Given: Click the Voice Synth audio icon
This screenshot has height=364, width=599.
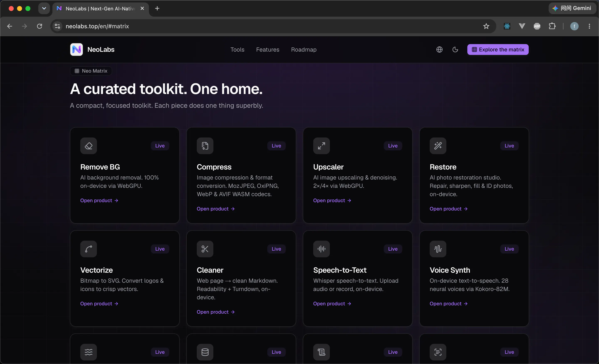Looking at the screenshot, I should (x=438, y=249).
